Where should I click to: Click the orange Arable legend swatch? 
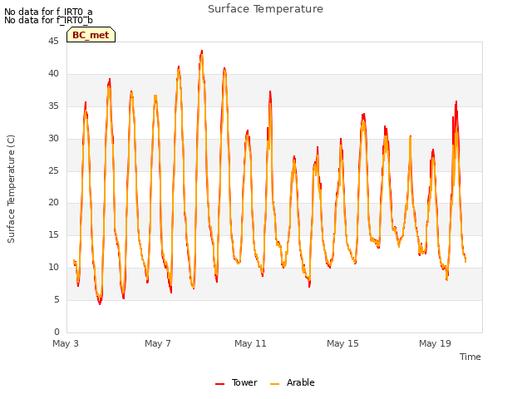pyautogui.click(x=274, y=384)
